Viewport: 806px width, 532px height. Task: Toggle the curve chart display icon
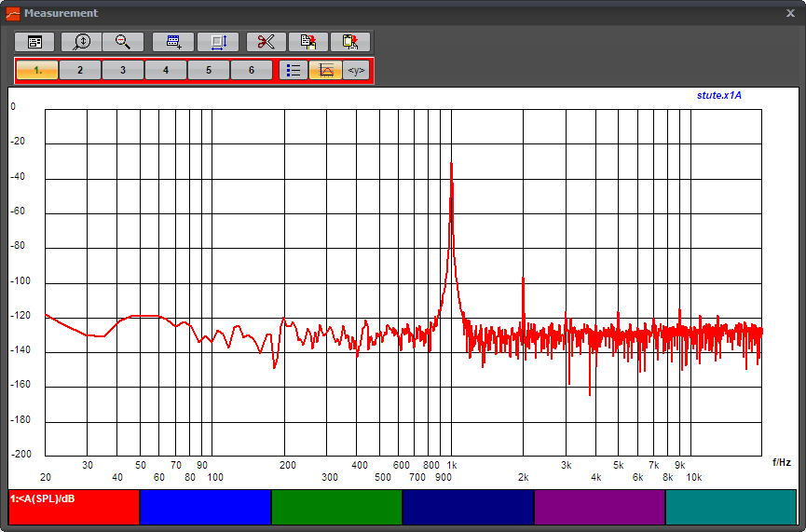tap(325, 70)
